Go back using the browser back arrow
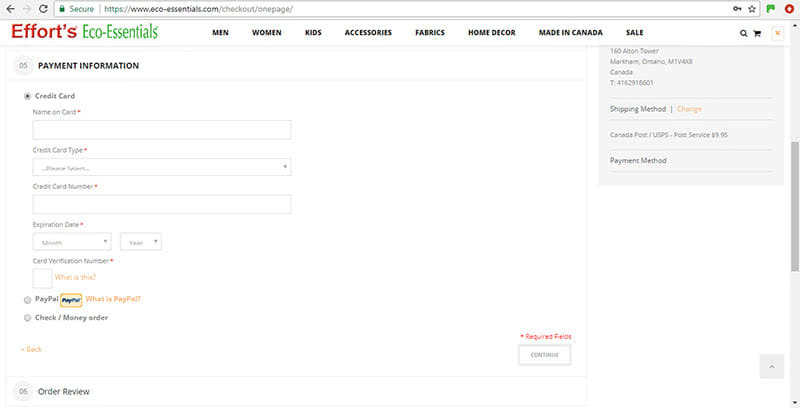 pyautogui.click(x=10, y=8)
